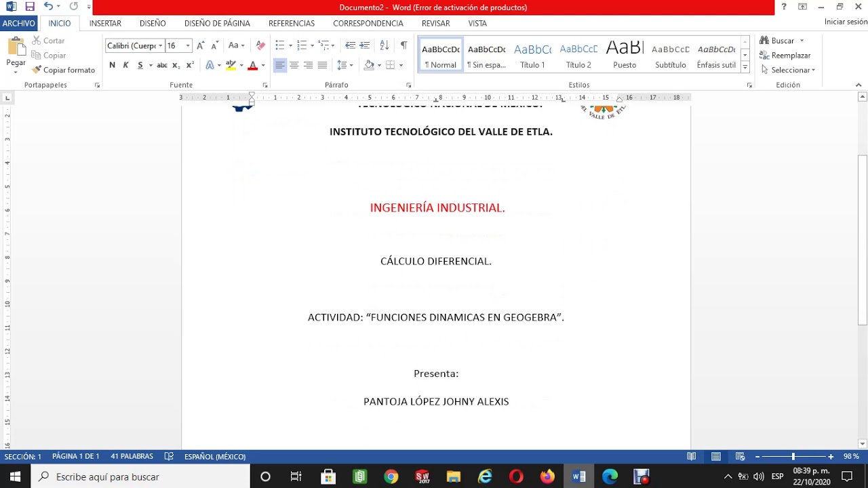Shrink font size icon

[x=215, y=45]
